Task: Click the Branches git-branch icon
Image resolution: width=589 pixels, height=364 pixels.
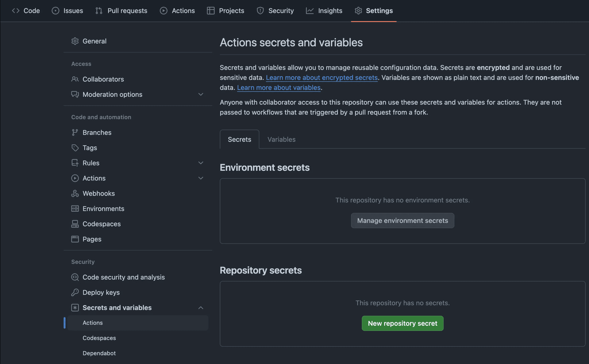Action: coord(75,132)
